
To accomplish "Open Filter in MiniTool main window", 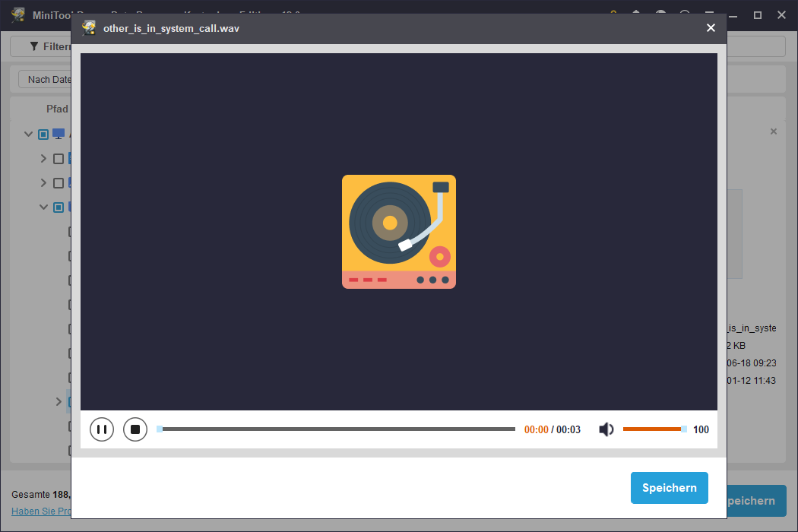I will pos(50,46).
